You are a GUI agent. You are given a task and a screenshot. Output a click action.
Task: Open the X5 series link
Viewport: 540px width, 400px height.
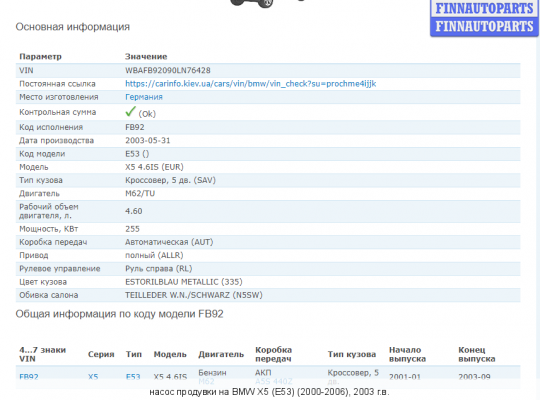tap(93, 377)
